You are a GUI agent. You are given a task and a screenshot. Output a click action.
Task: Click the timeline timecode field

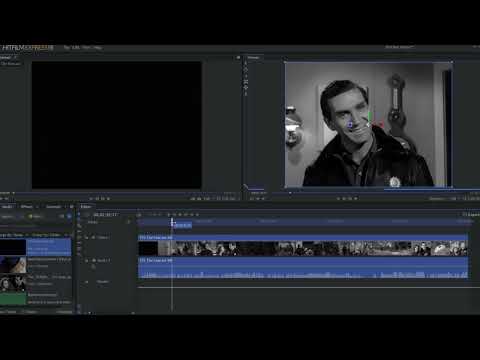tap(106, 215)
